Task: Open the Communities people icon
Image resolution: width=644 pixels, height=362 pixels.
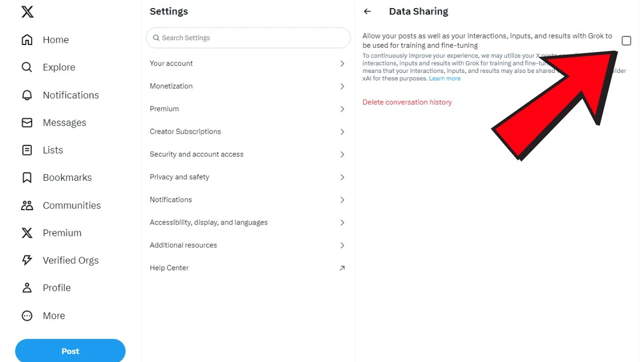Action: pos(27,205)
